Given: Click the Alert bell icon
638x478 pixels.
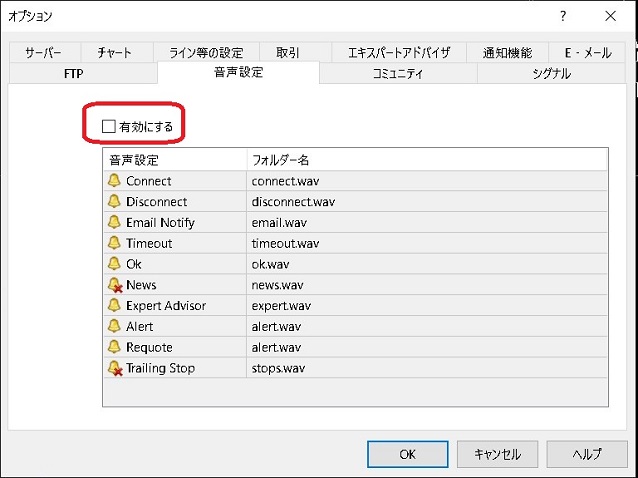Looking at the screenshot, I should (114, 326).
